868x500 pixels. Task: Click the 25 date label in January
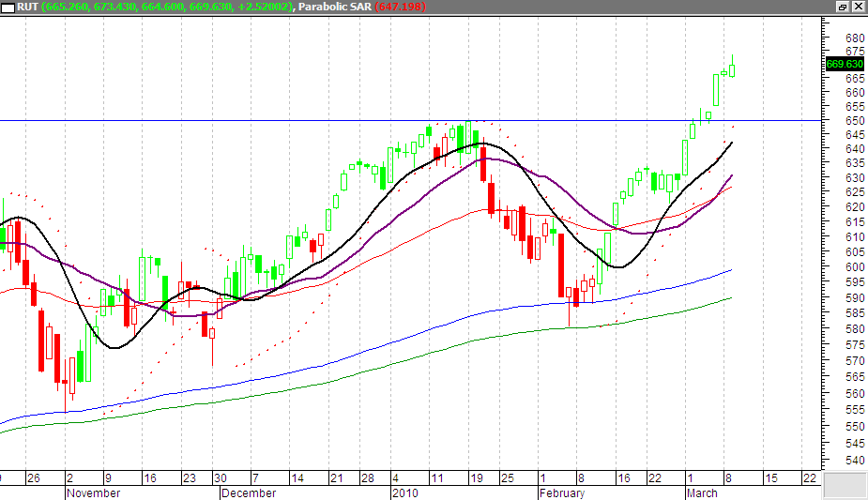point(507,477)
